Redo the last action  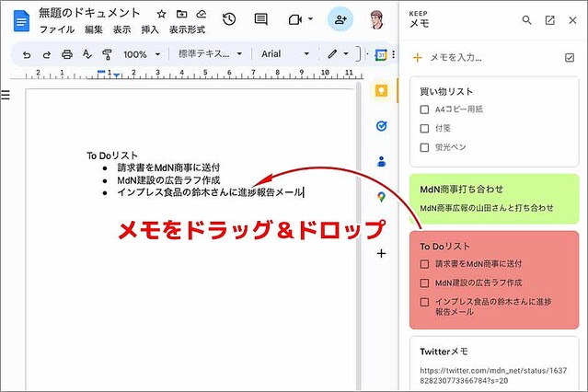coord(47,55)
